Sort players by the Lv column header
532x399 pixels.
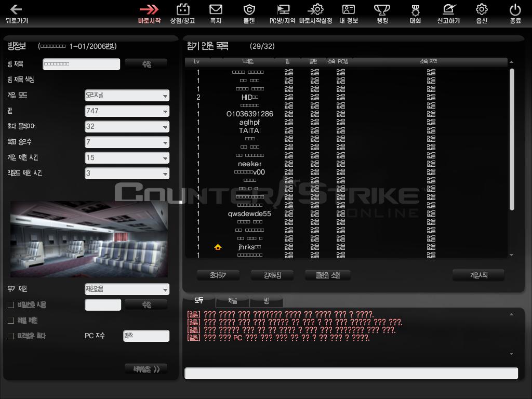click(x=196, y=61)
